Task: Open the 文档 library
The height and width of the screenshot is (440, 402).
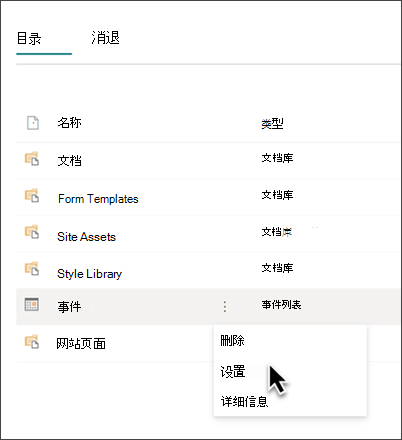Action: 69,161
